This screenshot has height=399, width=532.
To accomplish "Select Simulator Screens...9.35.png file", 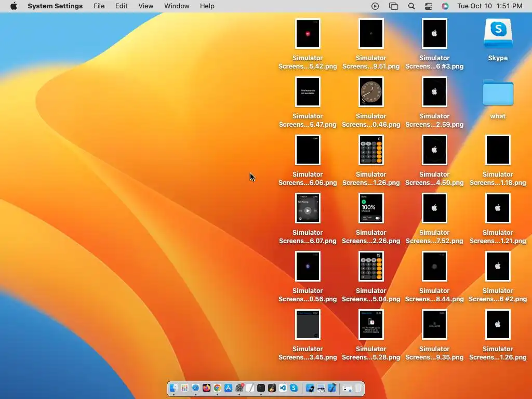I will [x=434, y=324].
